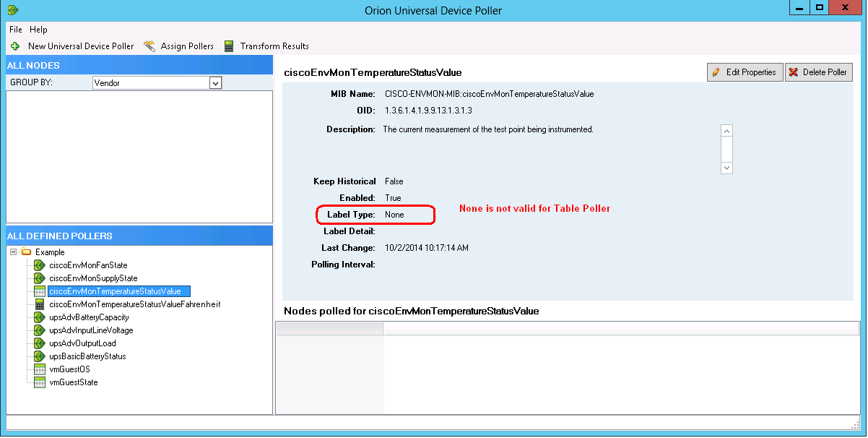Choose Assign Pollers in toolbar
The image size is (868, 438).
[x=187, y=46]
